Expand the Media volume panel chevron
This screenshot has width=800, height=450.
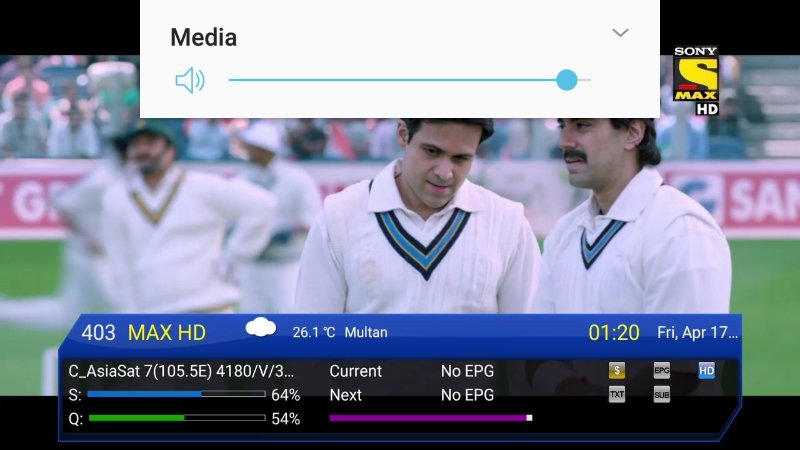[x=620, y=33]
